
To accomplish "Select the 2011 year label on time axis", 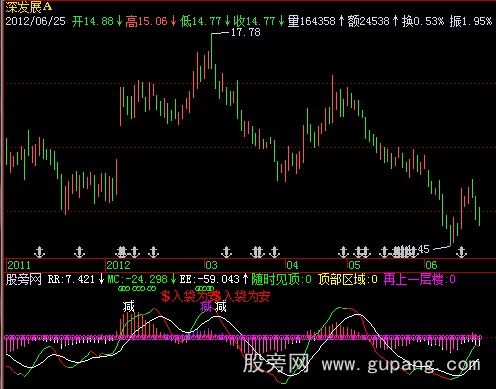I will pyautogui.click(x=19, y=265).
